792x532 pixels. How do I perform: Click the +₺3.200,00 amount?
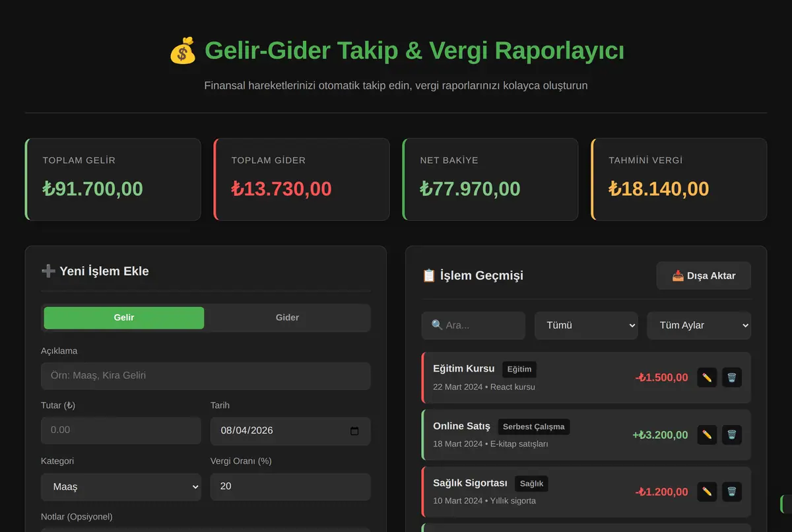coord(660,435)
